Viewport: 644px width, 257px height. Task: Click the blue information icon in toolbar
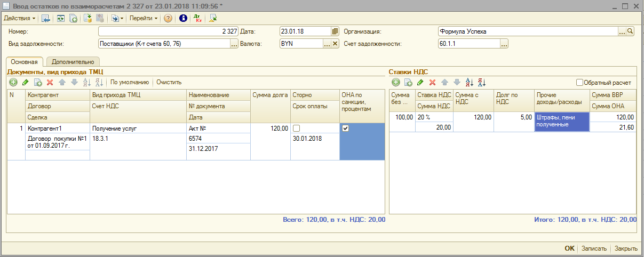click(x=183, y=18)
